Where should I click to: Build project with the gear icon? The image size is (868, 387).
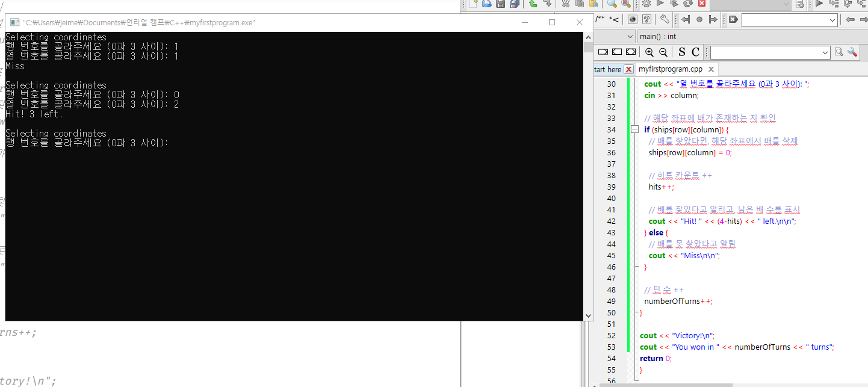click(x=646, y=4)
